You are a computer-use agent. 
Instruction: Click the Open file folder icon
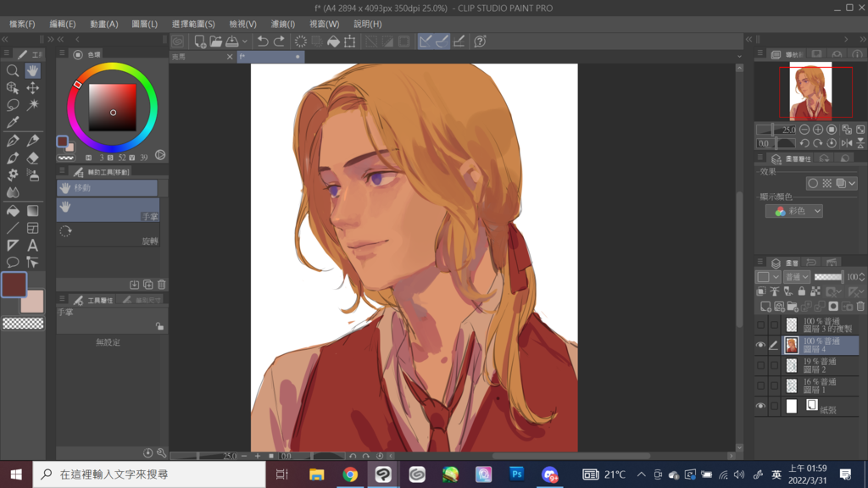click(x=216, y=42)
